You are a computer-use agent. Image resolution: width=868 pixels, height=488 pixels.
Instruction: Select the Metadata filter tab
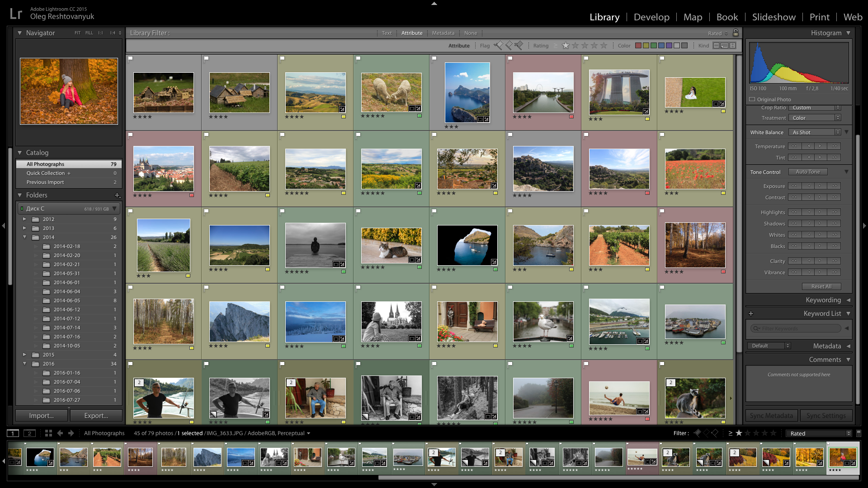tap(443, 33)
